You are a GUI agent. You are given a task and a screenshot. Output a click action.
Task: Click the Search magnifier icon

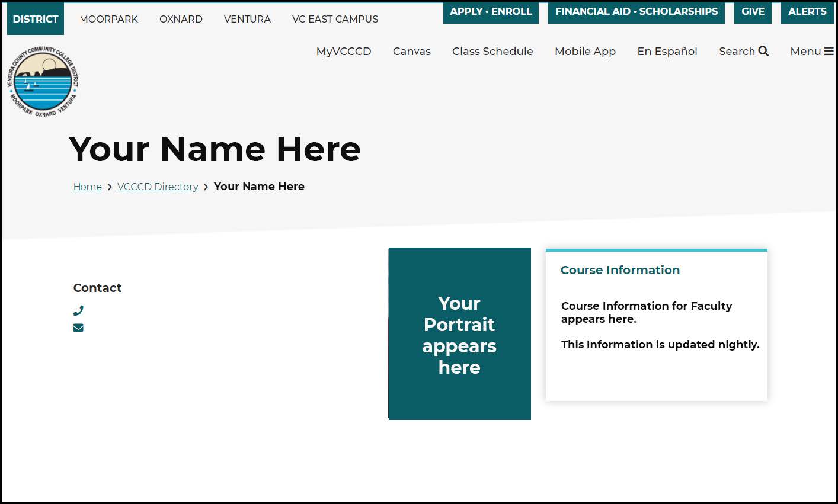coord(764,51)
